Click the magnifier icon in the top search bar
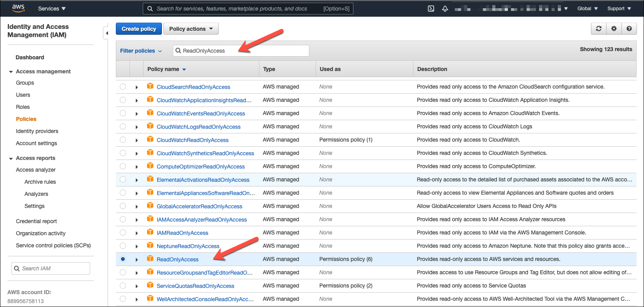644x307 pixels. coord(150,9)
